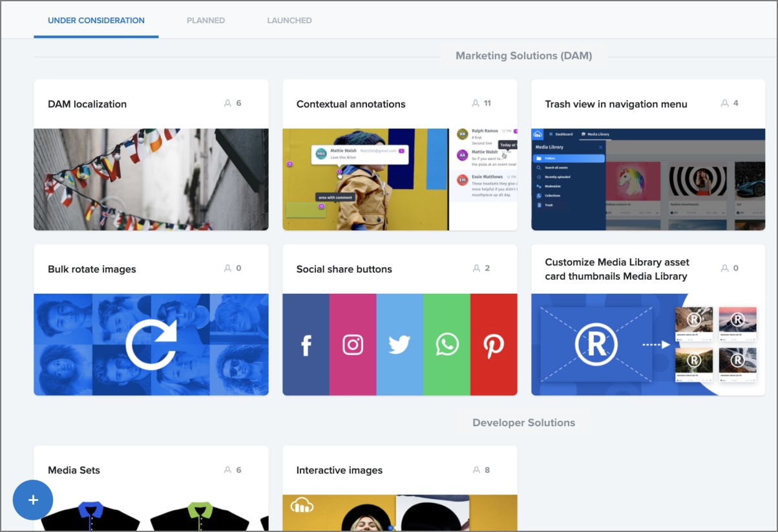Click the vote icon on Interactive images
The image size is (778, 532).
click(x=476, y=470)
